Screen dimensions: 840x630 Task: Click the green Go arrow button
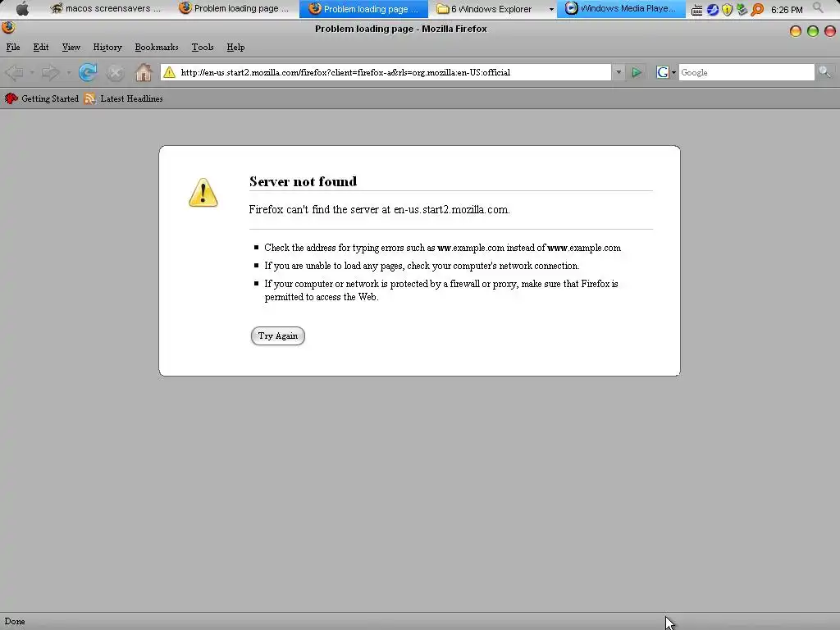[x=637, y=72]
